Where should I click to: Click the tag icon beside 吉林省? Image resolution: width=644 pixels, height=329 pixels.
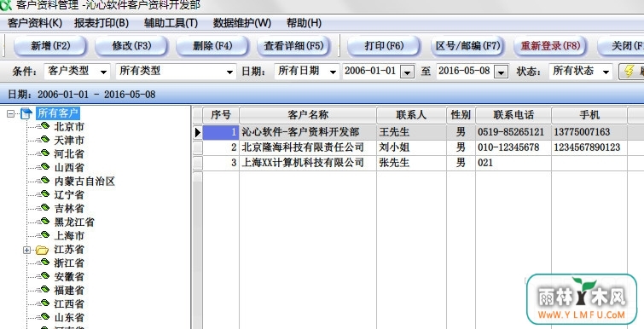(45, 208)
